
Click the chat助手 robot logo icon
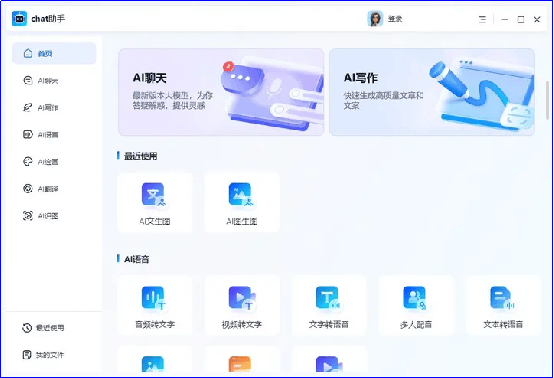click(19, 19)
